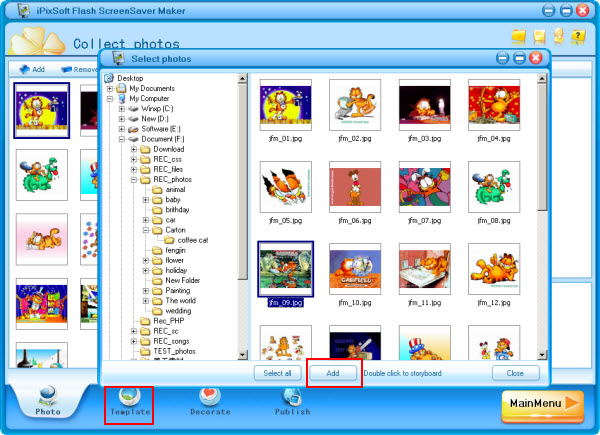Screen dimensions: 600x435
Task: Select the pink Garfield lying storyboard photo
Action: point(42,239)
